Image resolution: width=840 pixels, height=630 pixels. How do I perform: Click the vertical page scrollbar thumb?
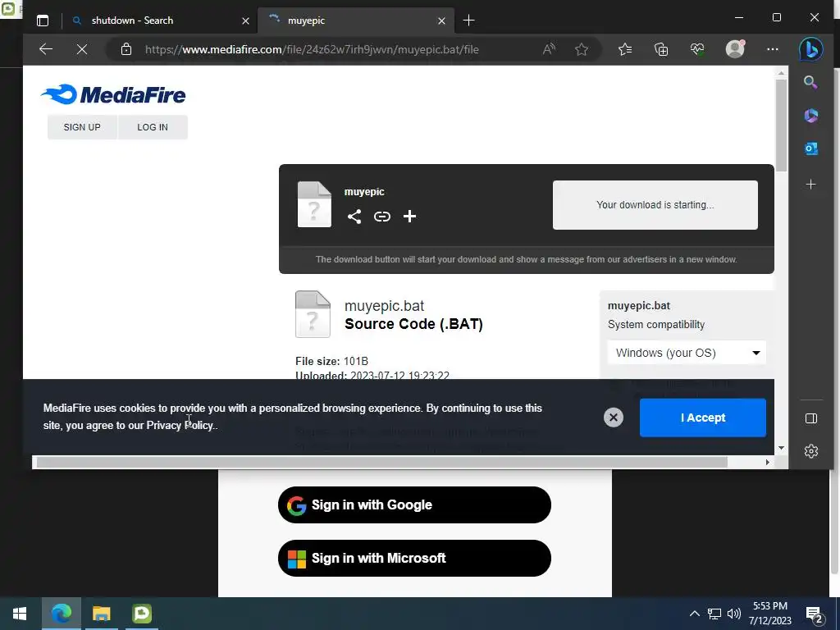[781, 125]
